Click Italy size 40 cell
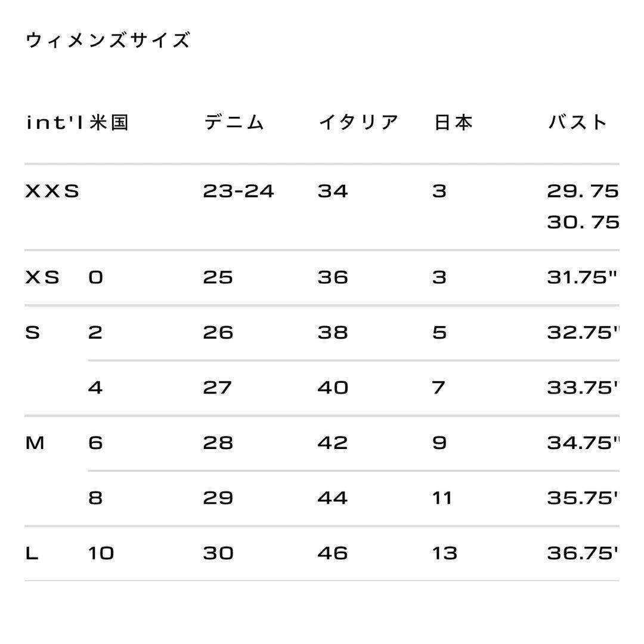The height and width of the screenshot is (644, 644). (x=333, y=388)
